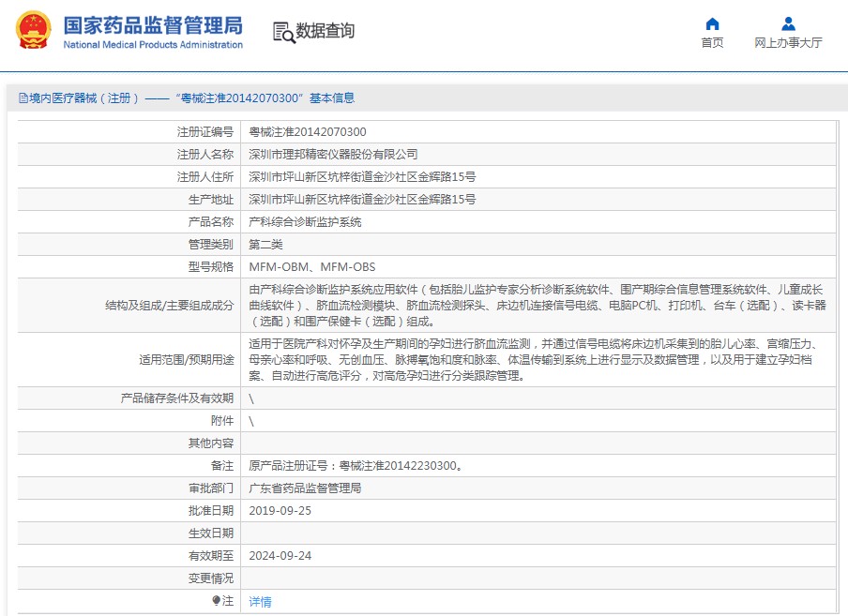Click the 结构及组成/主要组成成分 label
This screenshot has height=616, width=848.
click(169, 306)
